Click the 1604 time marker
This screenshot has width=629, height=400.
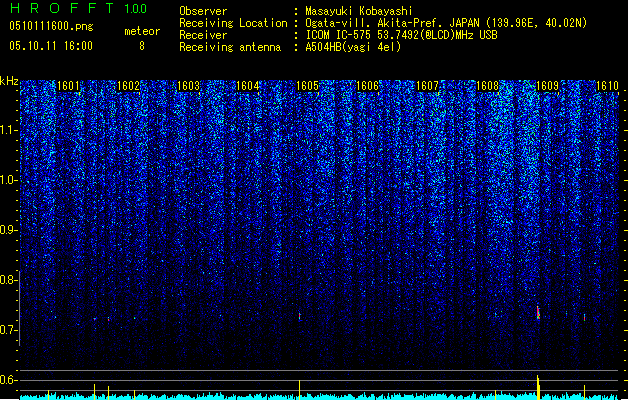(248, 86)
